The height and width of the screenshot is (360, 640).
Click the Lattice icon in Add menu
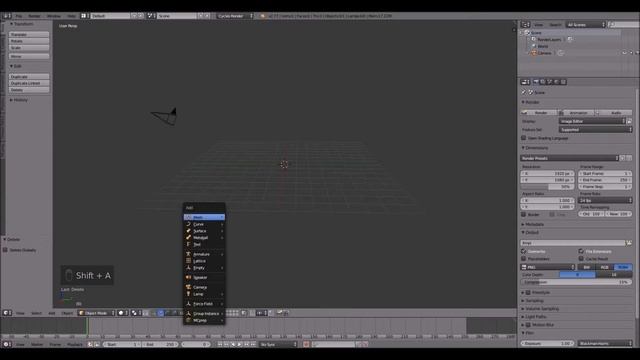point(188,261)
